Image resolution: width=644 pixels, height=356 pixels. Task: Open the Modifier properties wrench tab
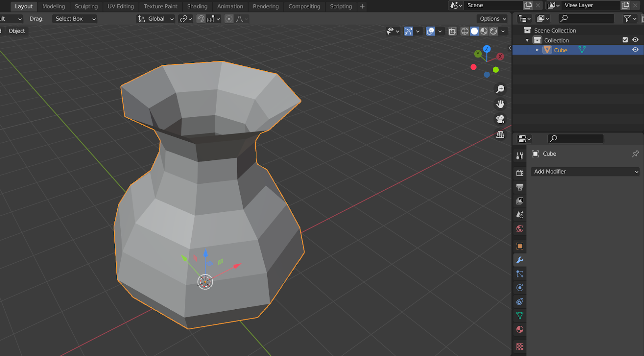coord(520,260)
